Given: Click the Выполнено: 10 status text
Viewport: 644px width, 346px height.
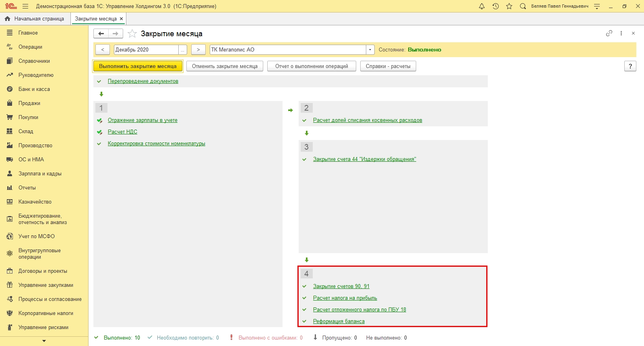Looking at the screenshot, I should click(122, 338).
